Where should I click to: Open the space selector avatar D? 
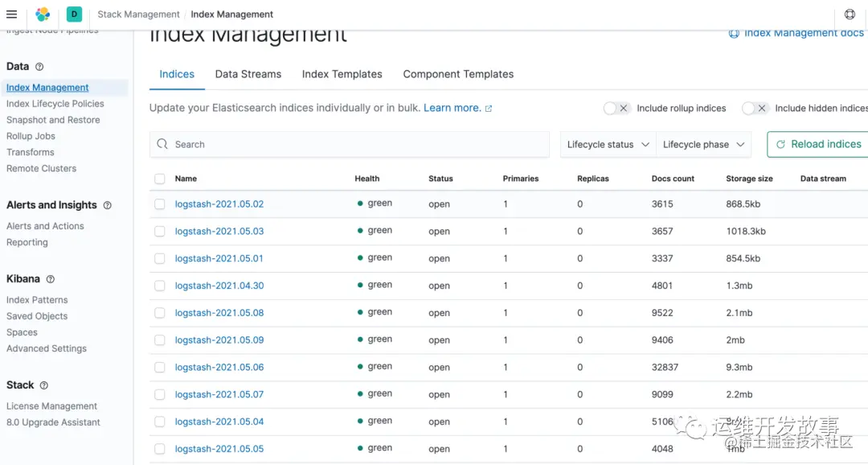click(74, 14)
